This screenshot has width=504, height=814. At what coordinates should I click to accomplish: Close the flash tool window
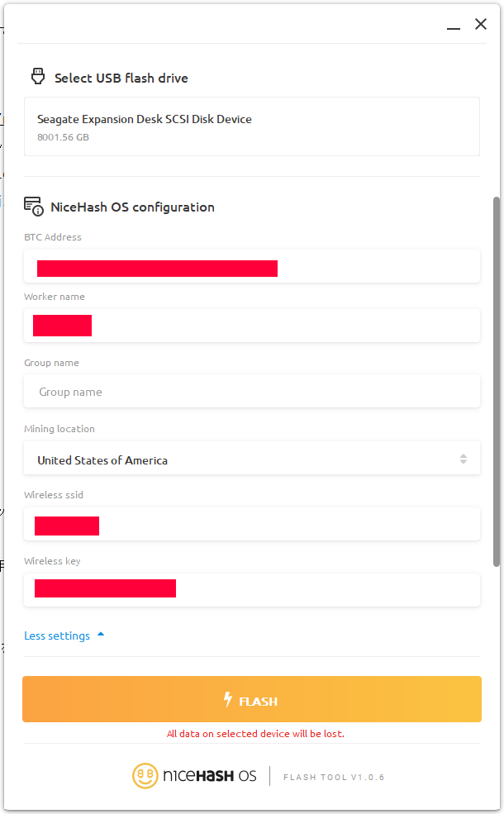pos(481,25)
